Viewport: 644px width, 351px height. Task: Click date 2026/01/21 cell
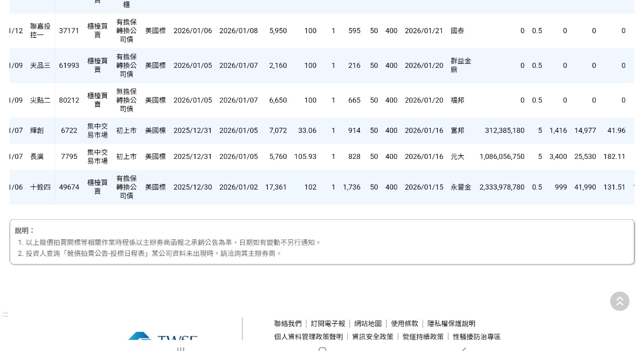[424, 31]
